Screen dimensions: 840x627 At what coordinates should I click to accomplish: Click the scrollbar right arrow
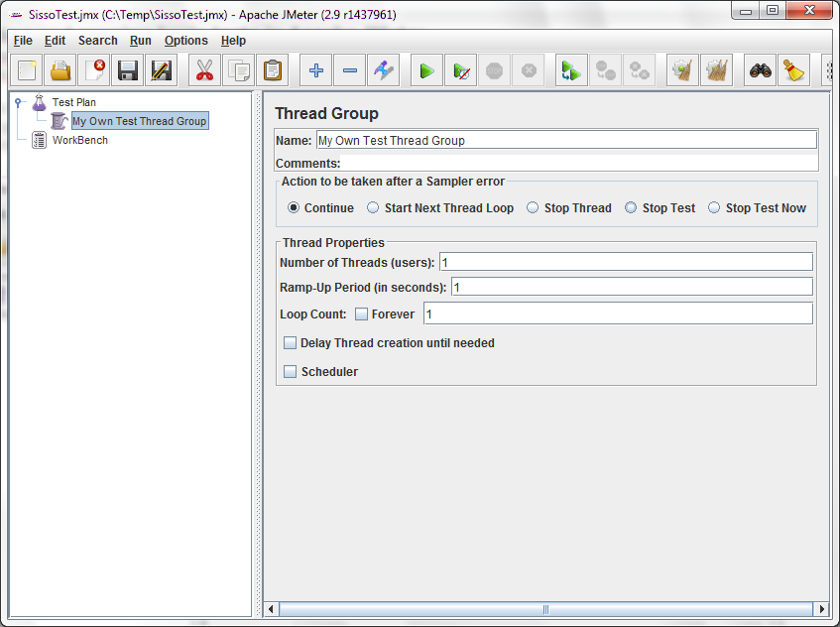coord(821,609)
